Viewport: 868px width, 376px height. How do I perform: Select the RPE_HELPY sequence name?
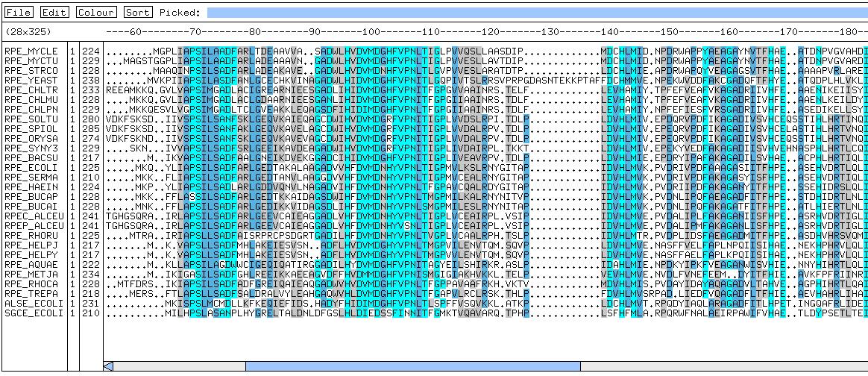click(x=25, y=254)
